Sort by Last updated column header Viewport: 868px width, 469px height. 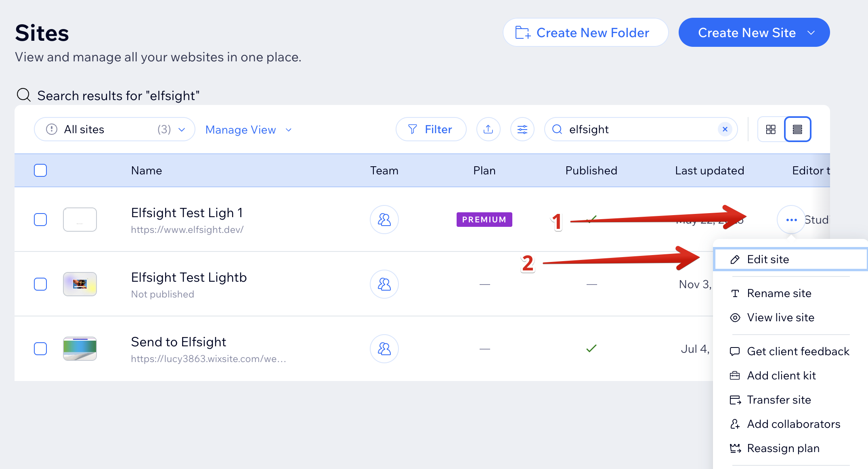pos(710,170)
